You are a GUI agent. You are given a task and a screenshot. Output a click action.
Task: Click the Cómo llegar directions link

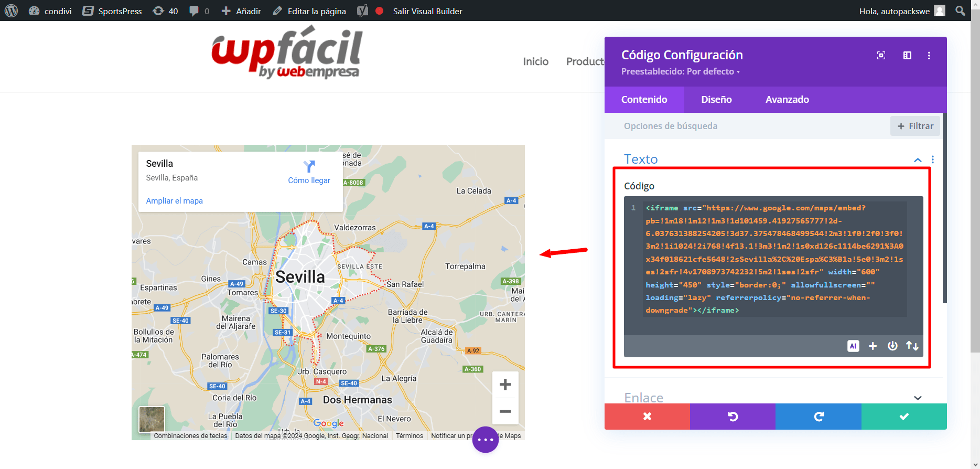[x=309, y=173]
